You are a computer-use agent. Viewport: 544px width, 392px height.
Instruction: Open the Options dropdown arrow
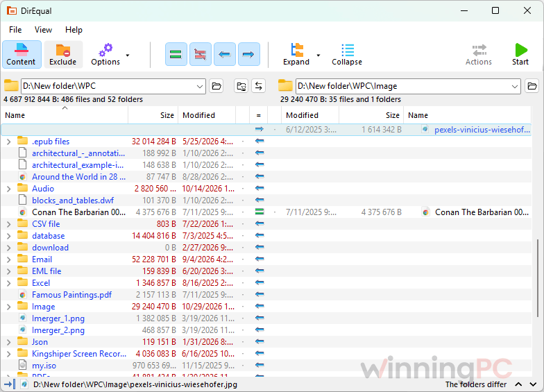(128, 56)
